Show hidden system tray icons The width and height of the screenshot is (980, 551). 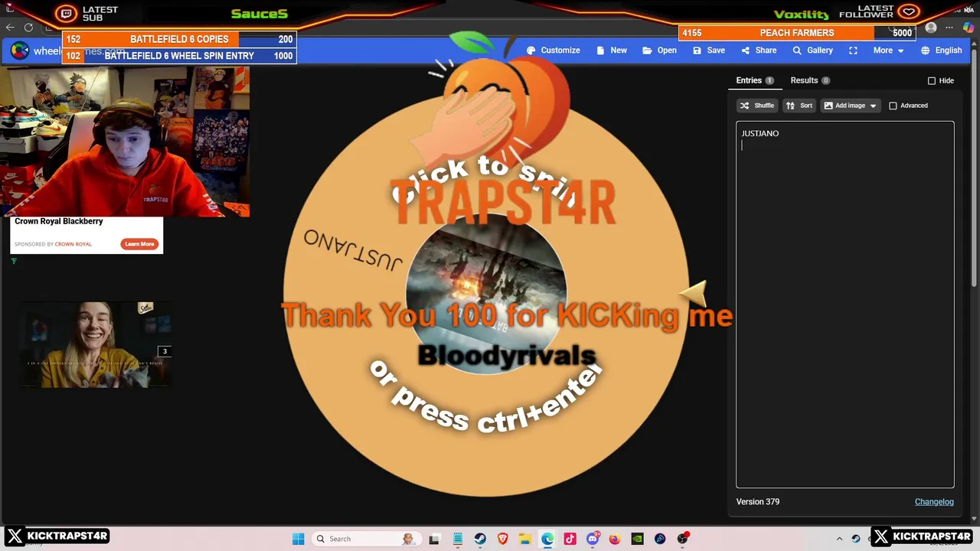click(x=839, y=539)
